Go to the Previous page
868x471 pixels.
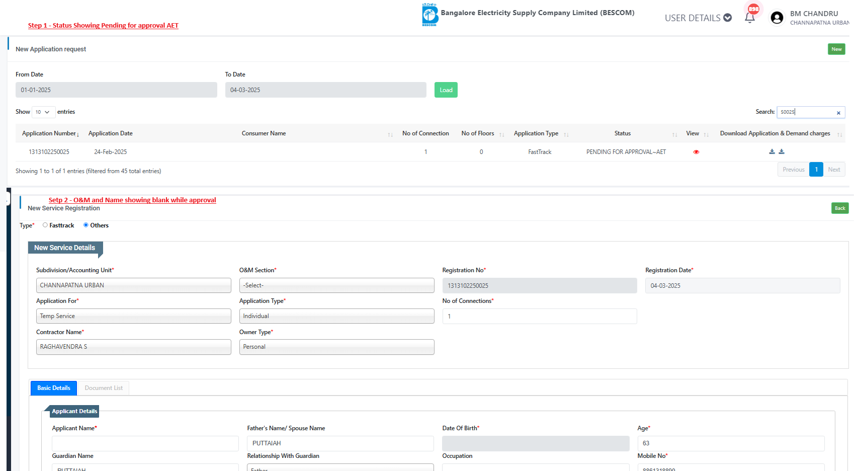pos(794,170)
